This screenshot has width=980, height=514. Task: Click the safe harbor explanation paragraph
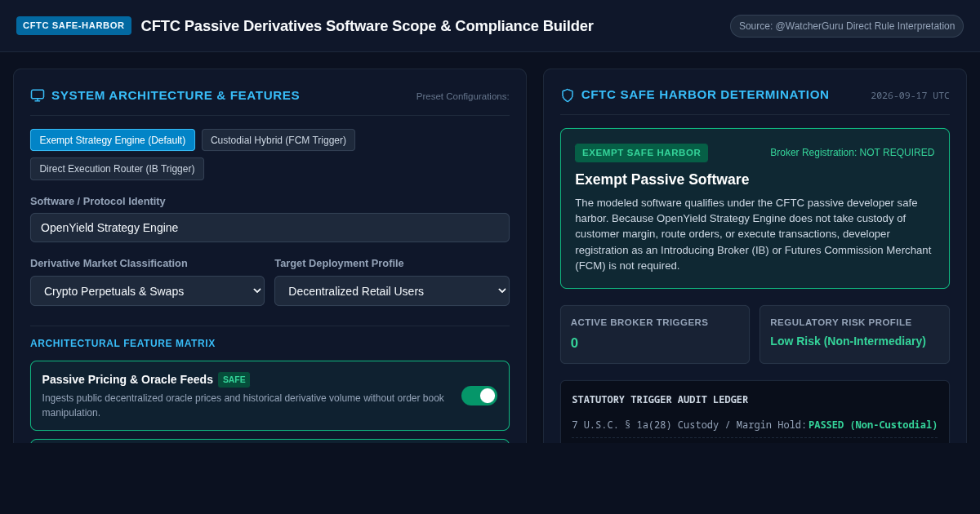(755, 234)
